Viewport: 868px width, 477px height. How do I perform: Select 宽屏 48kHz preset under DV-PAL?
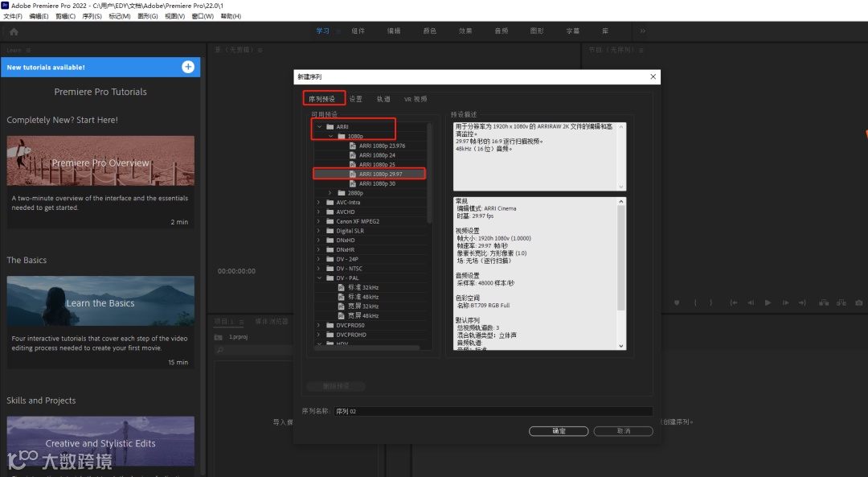point(362,316)
